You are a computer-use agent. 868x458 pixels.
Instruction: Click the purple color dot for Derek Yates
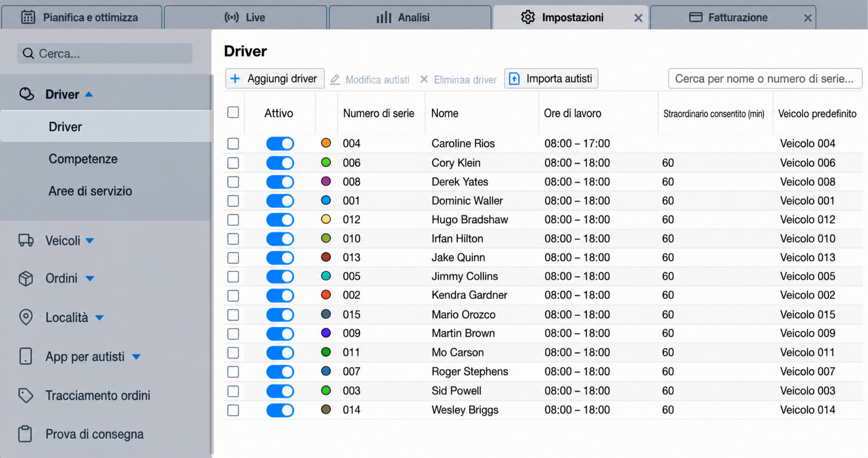point(326,181)
